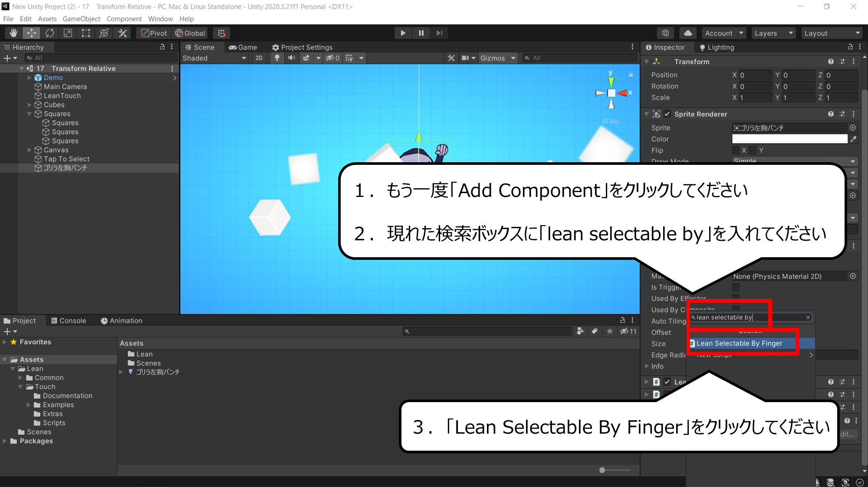Open Collab services icon
Viewport: 868px width, 488px height.
point(665,33)
